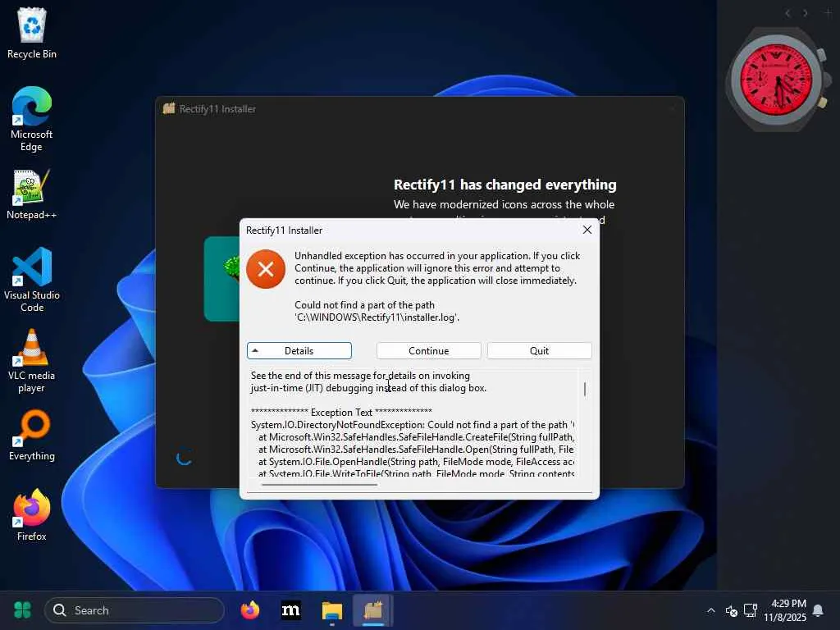Click the System.IO.DirectoryNotFoundException line
Viewport: 840px width, 630px height.
pos(412,425)
